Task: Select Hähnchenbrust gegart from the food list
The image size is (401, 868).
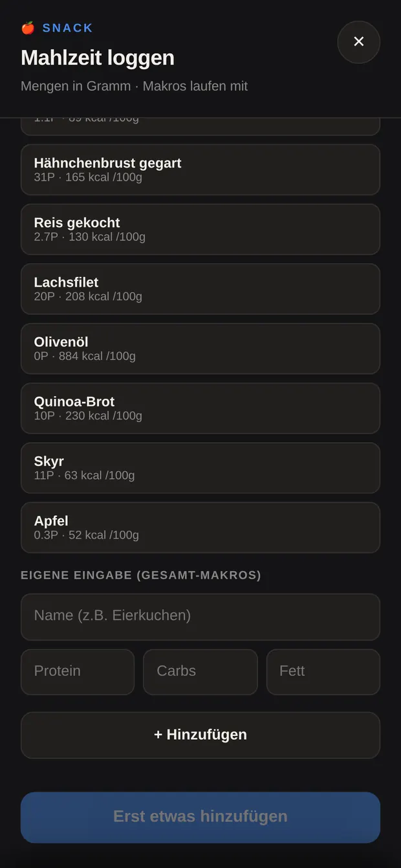Action: (200, 170)
